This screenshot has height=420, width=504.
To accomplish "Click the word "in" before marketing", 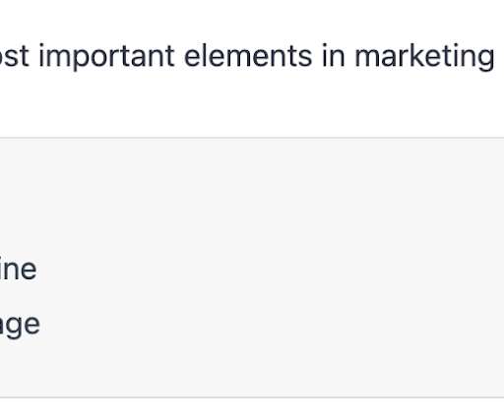I will 334,56.
